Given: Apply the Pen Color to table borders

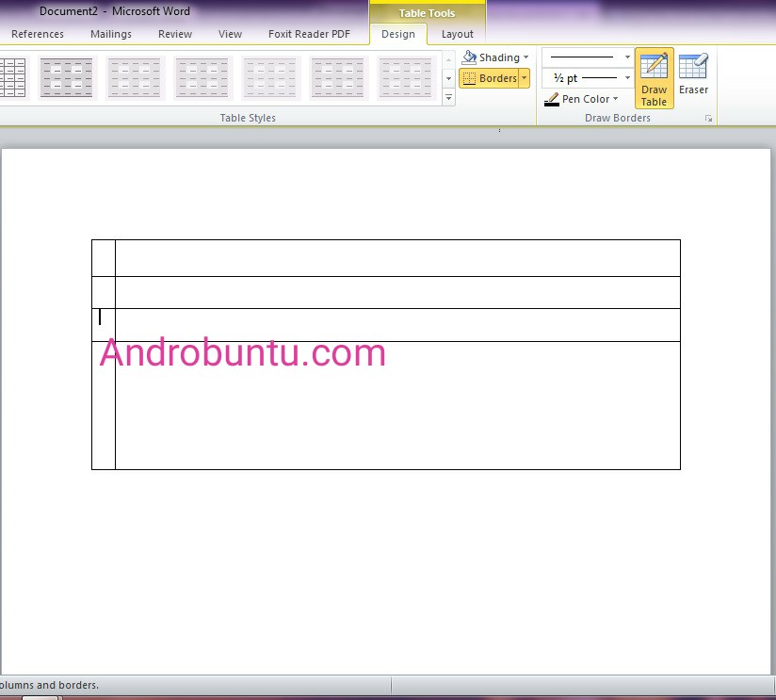Looking at the screenshot, I should click(x=579, y=99).
